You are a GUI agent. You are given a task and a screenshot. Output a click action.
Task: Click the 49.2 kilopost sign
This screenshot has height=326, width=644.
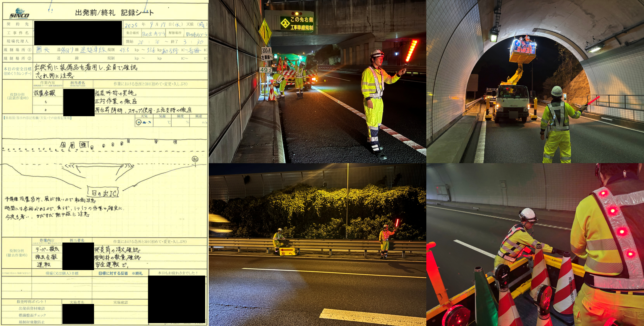[266, 70]
